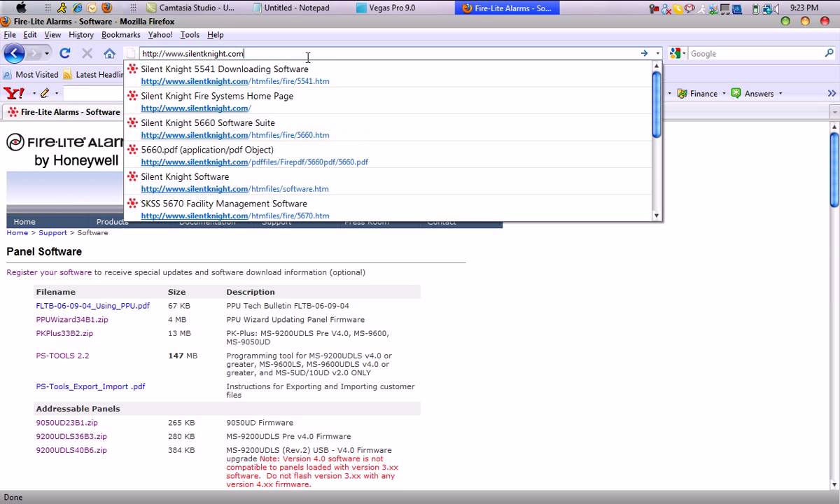840x504 pixels.
Task: Choose Silent Knight 5541 Downloading Software suggestion
Action: coord(388,75)
